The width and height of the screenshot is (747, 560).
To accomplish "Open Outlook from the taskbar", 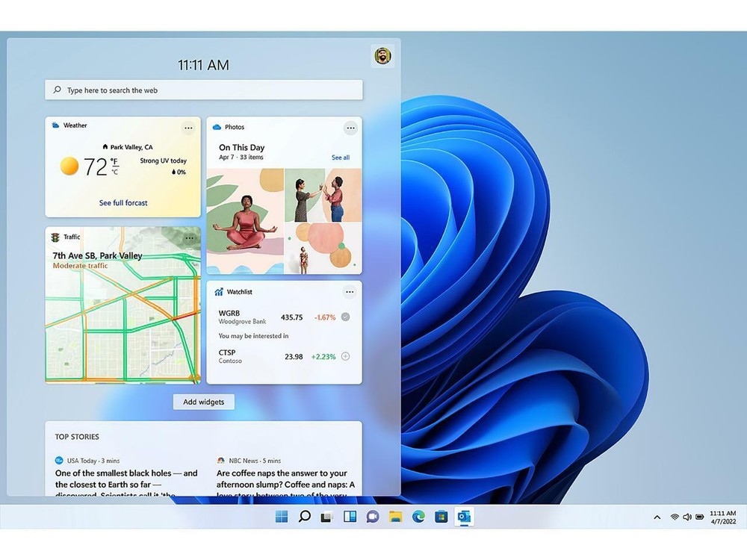I will pyautogui.click(x=464, y=516).
